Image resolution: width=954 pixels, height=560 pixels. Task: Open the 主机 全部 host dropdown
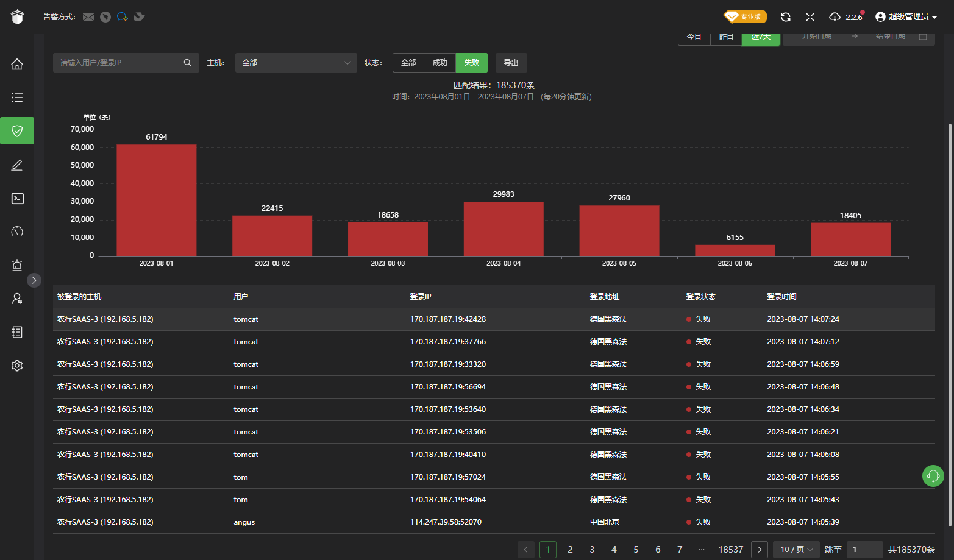click(296, 63)
